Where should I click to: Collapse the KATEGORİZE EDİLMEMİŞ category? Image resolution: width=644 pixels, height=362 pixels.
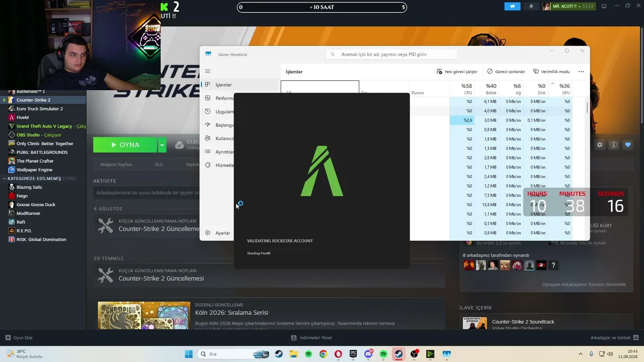(4, 178)
